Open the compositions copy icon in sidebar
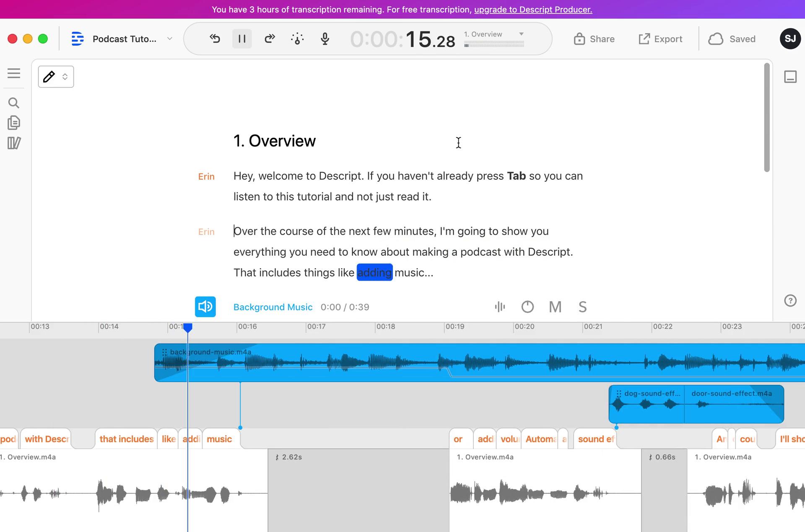 coord(14,123)
